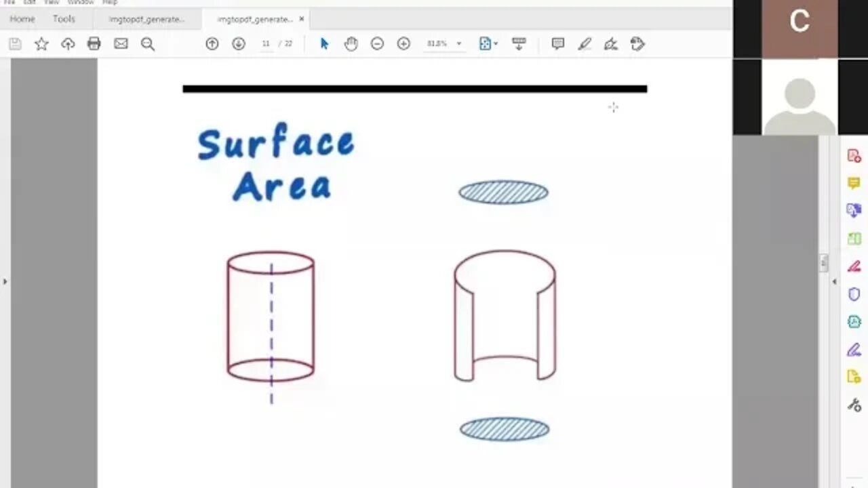This screenshot has height=488, width=868.
Task: Click the stamp tool icon in toolbar
Action: (x=637, y=44)
